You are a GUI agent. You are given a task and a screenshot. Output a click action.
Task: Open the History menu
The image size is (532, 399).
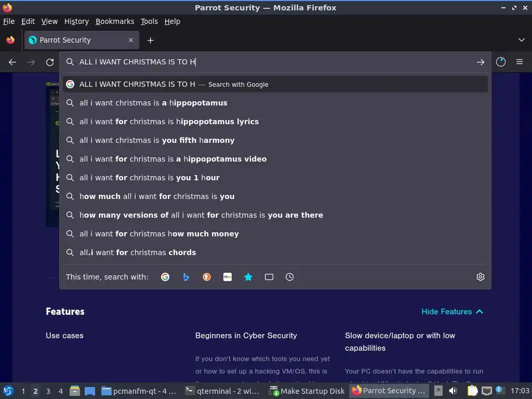(76, 21)
